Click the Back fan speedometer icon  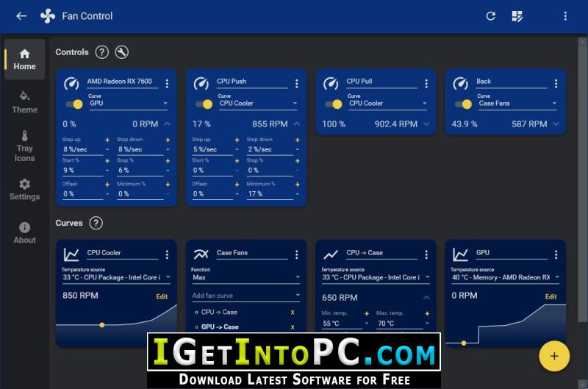tap(461, 83)
